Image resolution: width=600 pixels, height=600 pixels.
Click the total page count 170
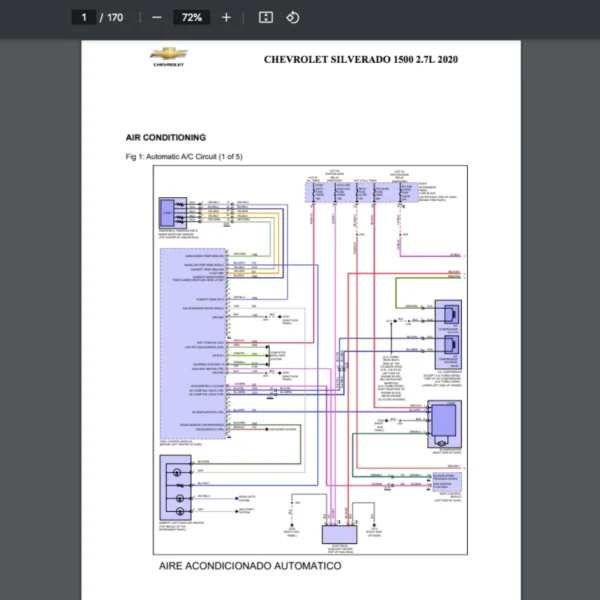pyautogui.click(x=115, y=17)
